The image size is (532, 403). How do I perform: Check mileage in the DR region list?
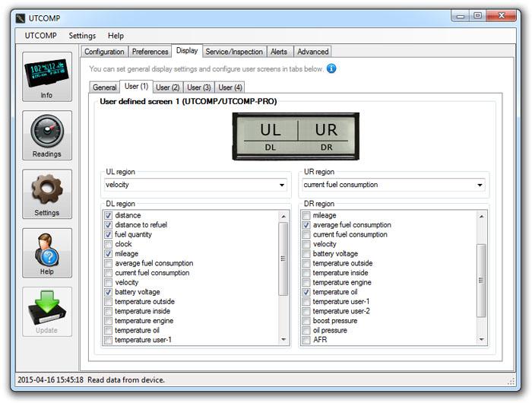tap(306, 215)
